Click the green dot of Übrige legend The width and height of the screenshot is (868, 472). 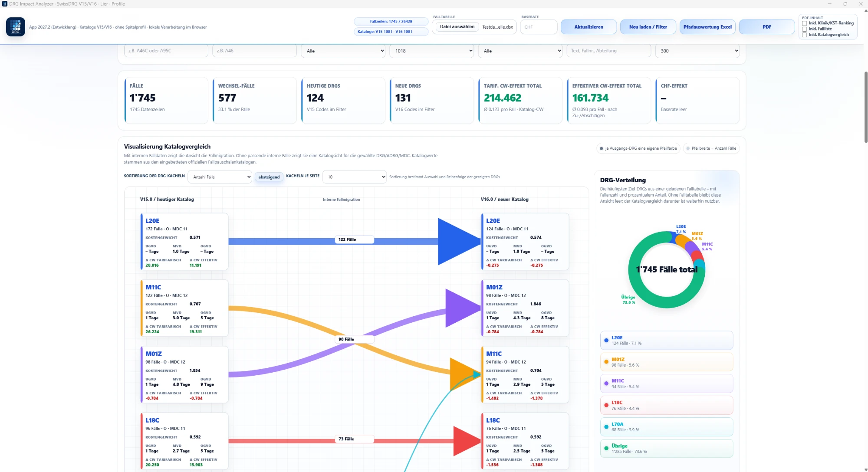606,449
